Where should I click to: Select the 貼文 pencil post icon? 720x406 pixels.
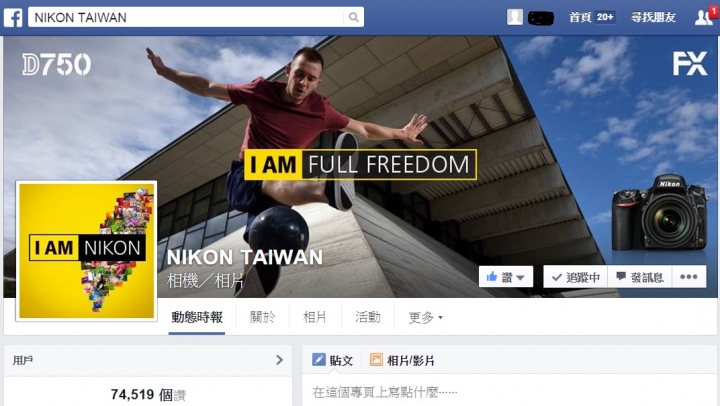(319, 360)
